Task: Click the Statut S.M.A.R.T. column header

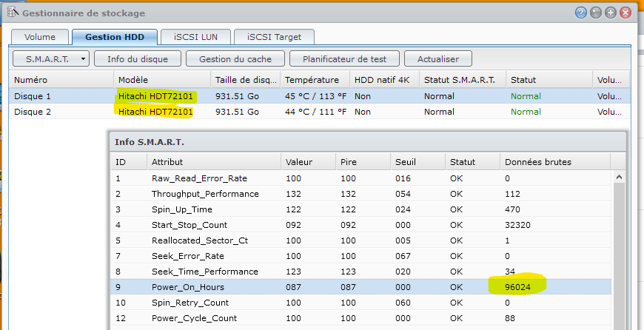Action: pyautogui.click(x=463, y=80)
